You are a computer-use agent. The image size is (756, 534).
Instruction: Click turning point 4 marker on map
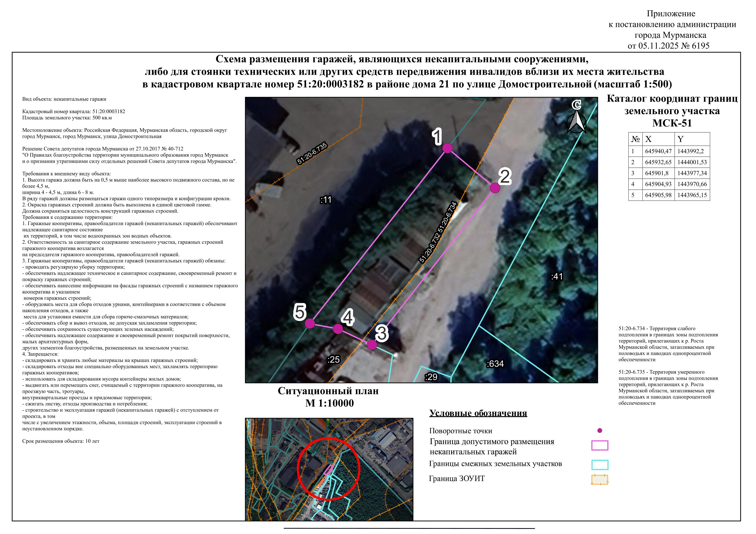(x=338, y=329)
